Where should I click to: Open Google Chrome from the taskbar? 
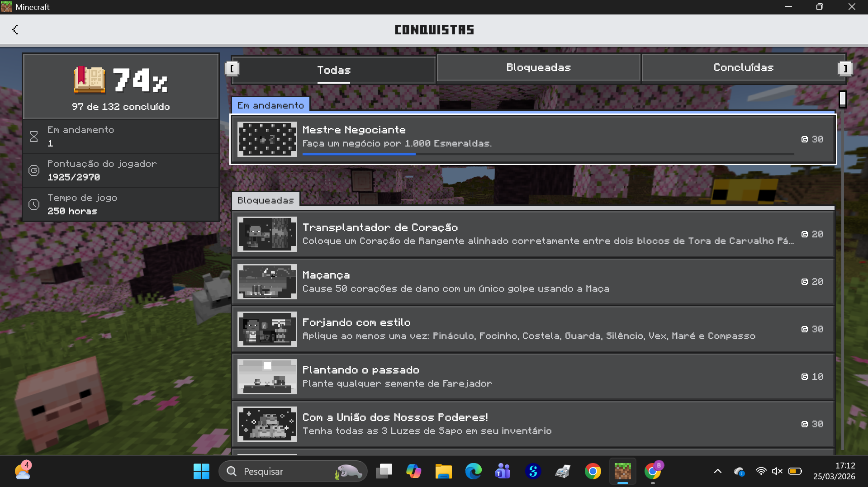click(593, 472)
